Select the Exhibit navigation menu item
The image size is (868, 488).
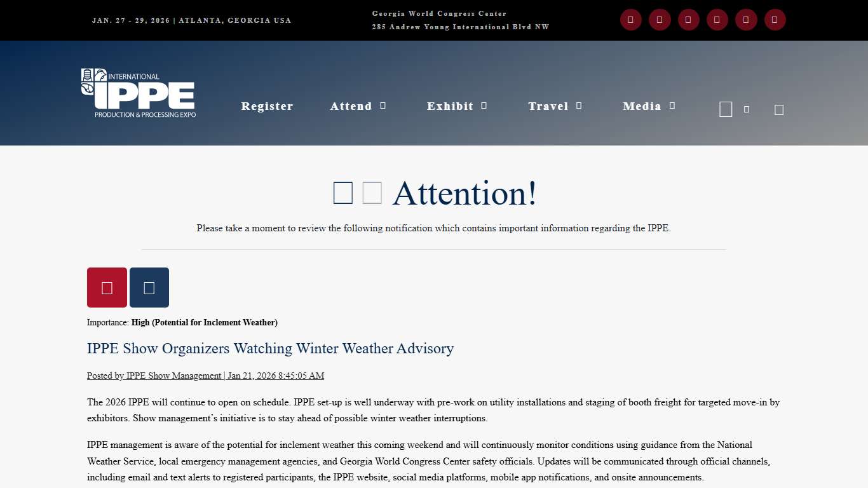450,106
